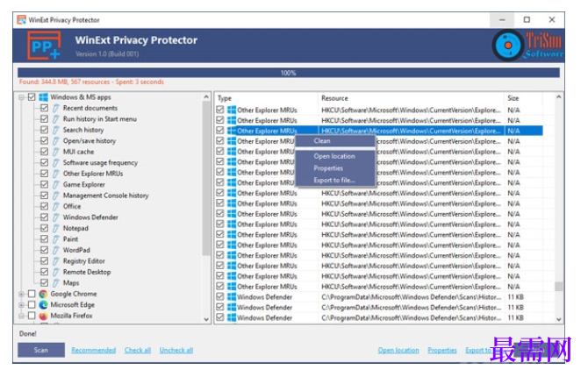Click the brush icon beside Management Console history
The width and height of the screenshot is (588, 377).
56,196
